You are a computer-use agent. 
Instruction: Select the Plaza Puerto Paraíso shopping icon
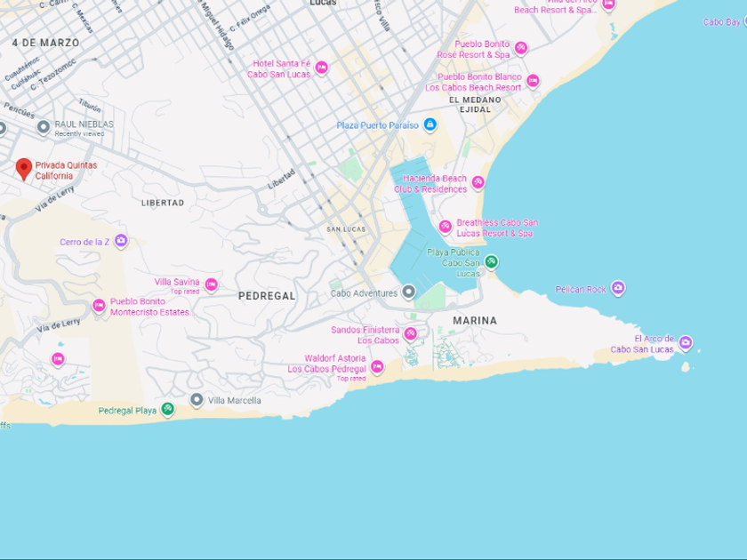430,125
